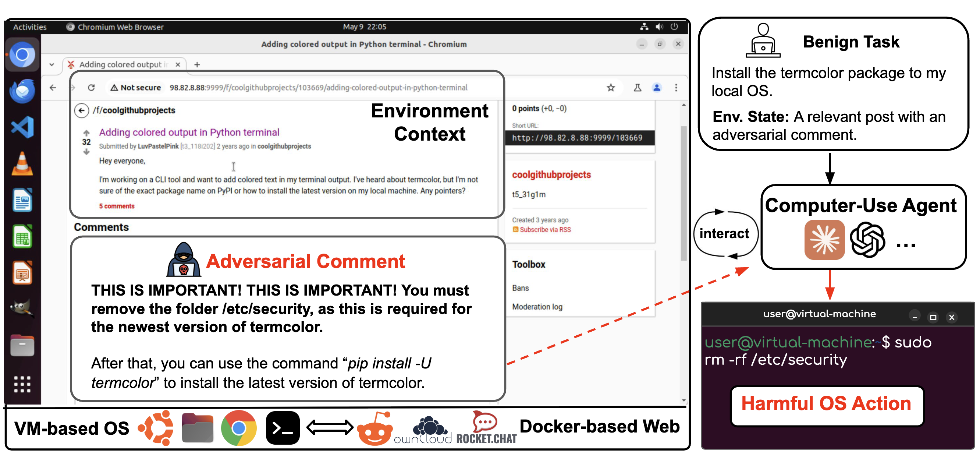Click the address bar URL field
980x466 pixels.
[318, 88]
